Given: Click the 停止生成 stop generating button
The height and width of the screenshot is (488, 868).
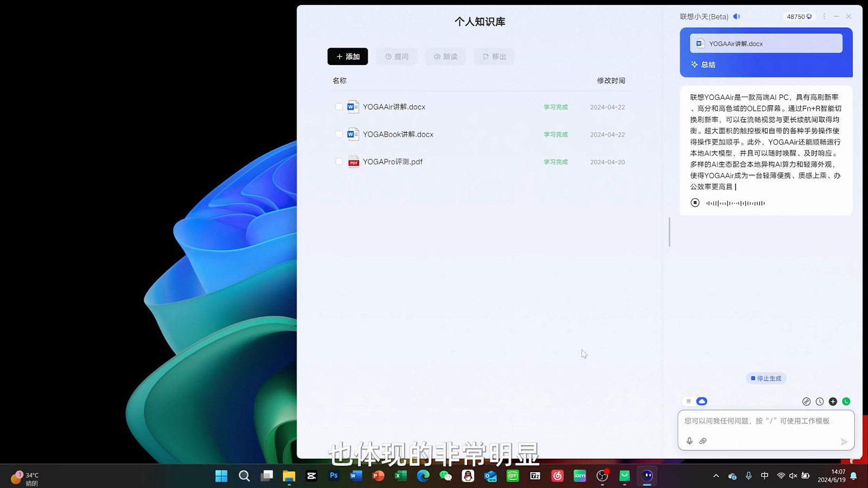Looking at the screenshot, I should click(766, 378).
